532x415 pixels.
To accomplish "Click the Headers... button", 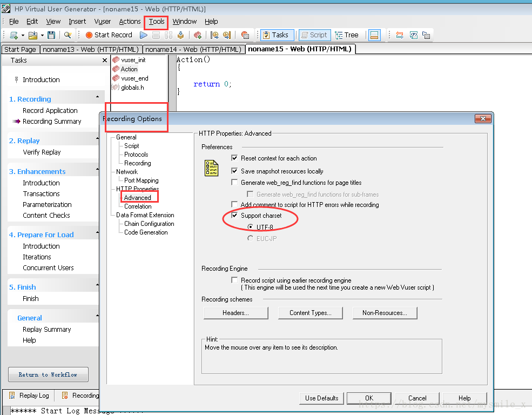I will click(236, 313).
